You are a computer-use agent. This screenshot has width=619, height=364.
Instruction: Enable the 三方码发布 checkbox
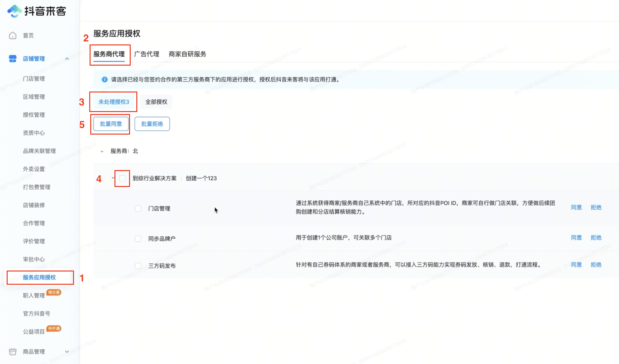(x=138, y=266)
